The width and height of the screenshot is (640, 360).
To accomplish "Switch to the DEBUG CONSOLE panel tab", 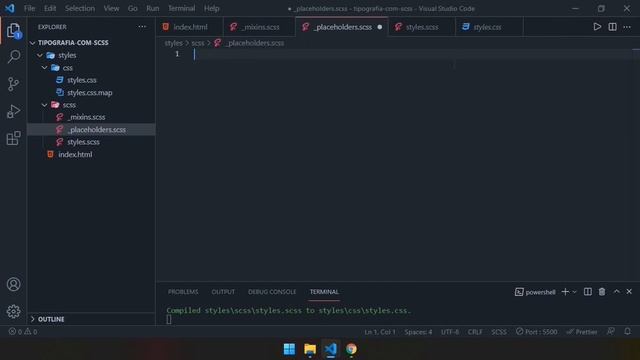I will coord(272,292).
